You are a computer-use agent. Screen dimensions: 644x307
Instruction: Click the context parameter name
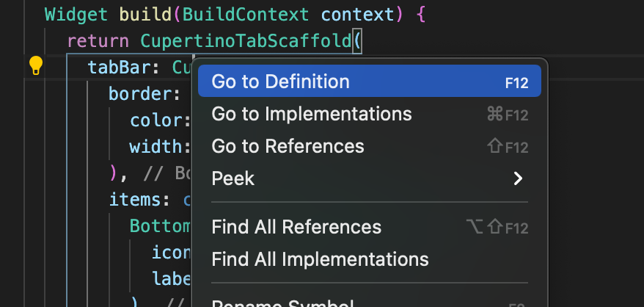(x=357, y=15)
